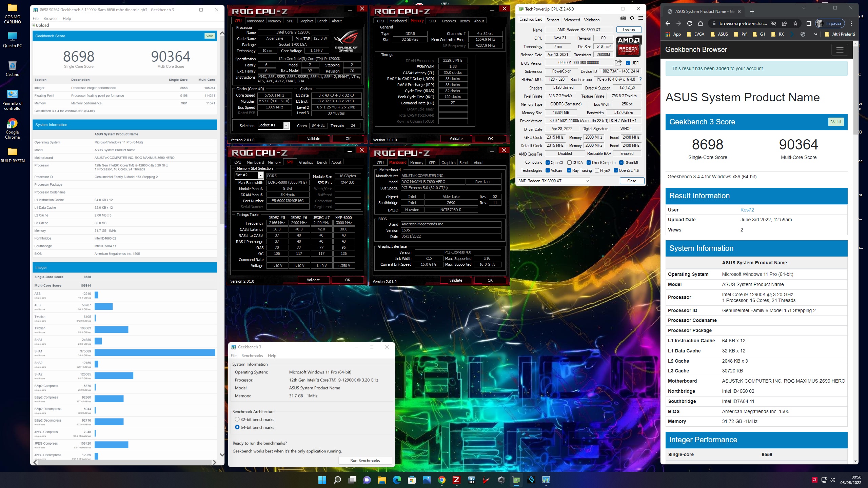Open the Kos72 user link

point(747,210)
